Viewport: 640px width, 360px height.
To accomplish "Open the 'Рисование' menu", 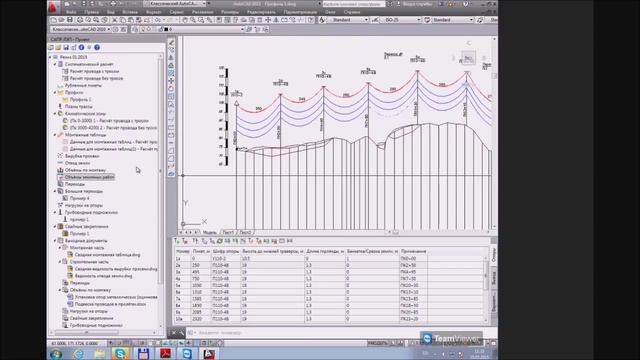I will (202, 12).
